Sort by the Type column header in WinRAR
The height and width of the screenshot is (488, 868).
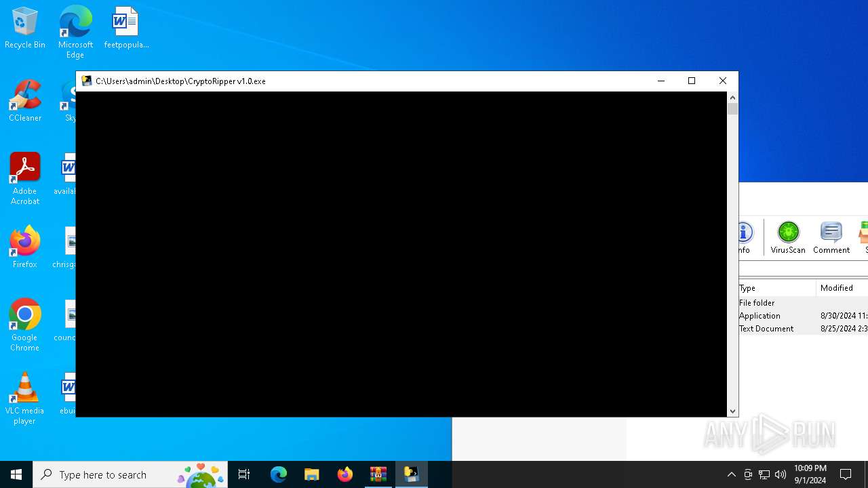tap(777, 288)
